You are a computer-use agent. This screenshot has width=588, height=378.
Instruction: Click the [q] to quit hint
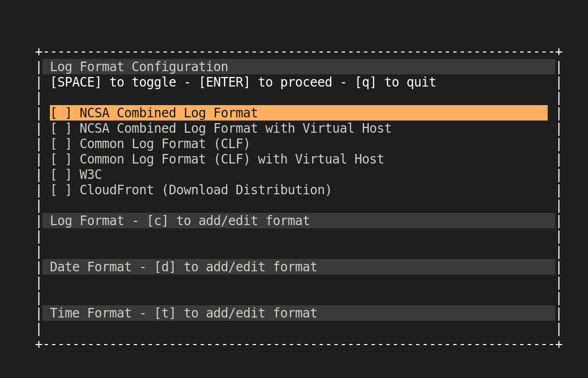point(365,82)
